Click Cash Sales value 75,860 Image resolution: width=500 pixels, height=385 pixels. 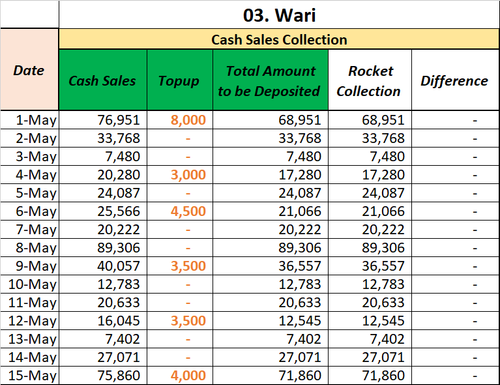(x=103, y=375)
